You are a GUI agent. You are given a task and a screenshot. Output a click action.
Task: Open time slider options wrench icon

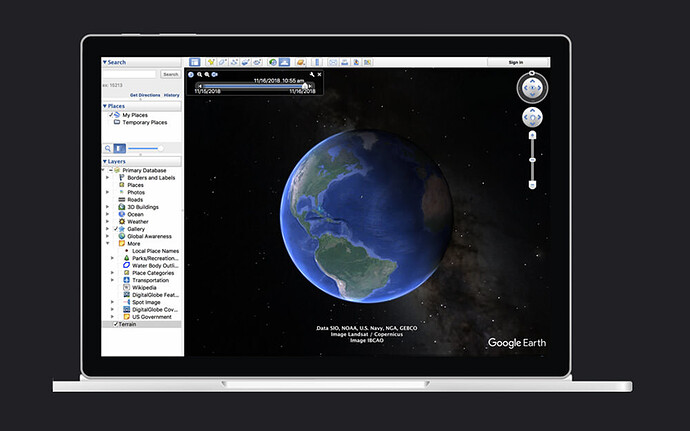[x=312, y=74]
